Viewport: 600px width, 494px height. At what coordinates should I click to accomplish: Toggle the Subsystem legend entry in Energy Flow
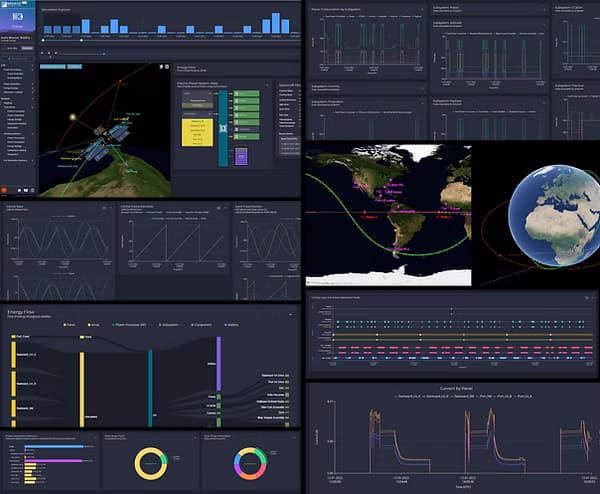pos(164,326)
